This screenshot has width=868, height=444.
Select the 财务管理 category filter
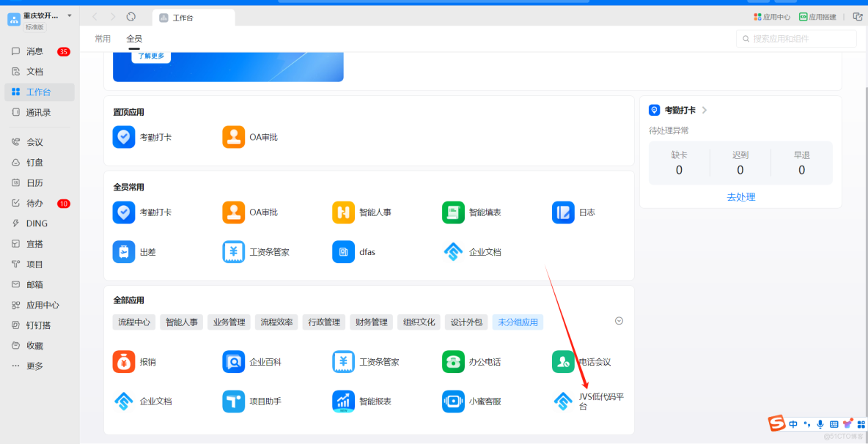coord(371,322)
